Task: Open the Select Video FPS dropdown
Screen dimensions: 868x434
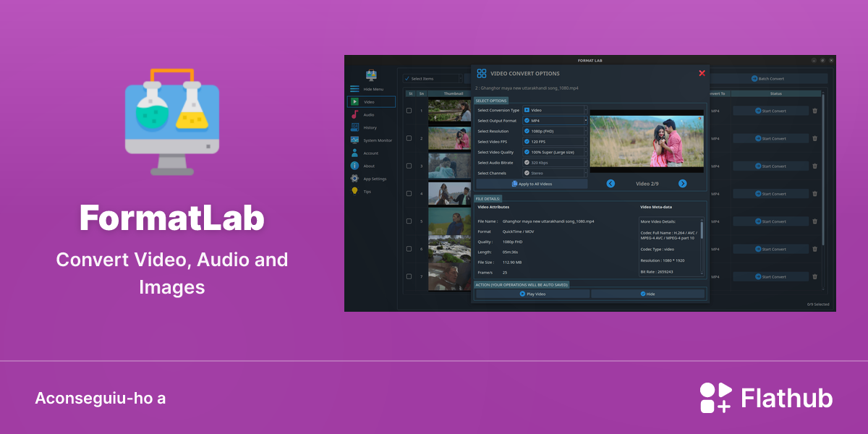Action: click(x=556, y=142)
